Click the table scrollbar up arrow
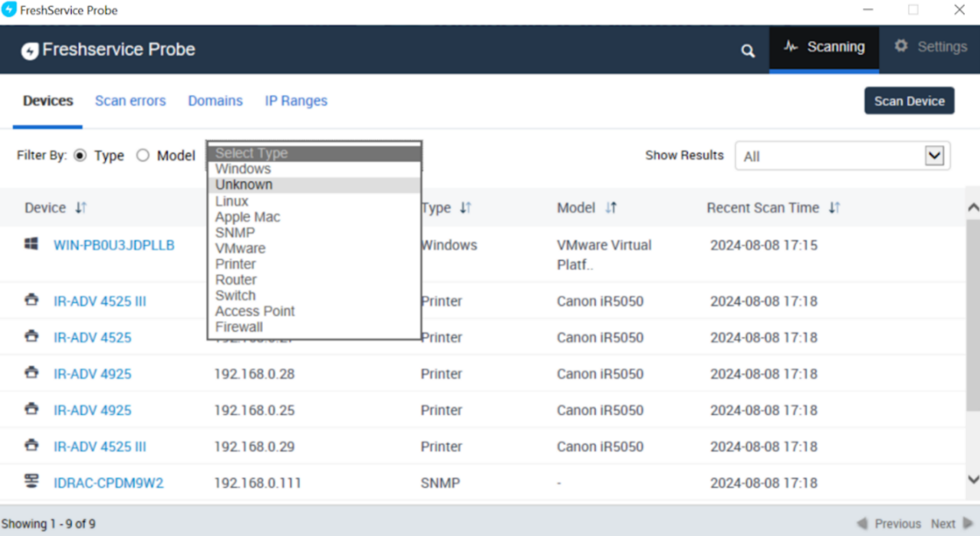Image resolution: width=980 pixels, height=536 pixels. 973,208
